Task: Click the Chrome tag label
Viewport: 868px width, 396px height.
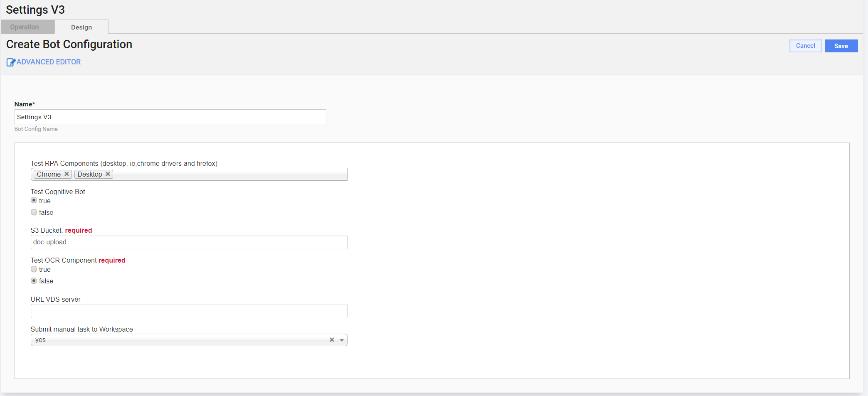Action: [x=49, y=174]
